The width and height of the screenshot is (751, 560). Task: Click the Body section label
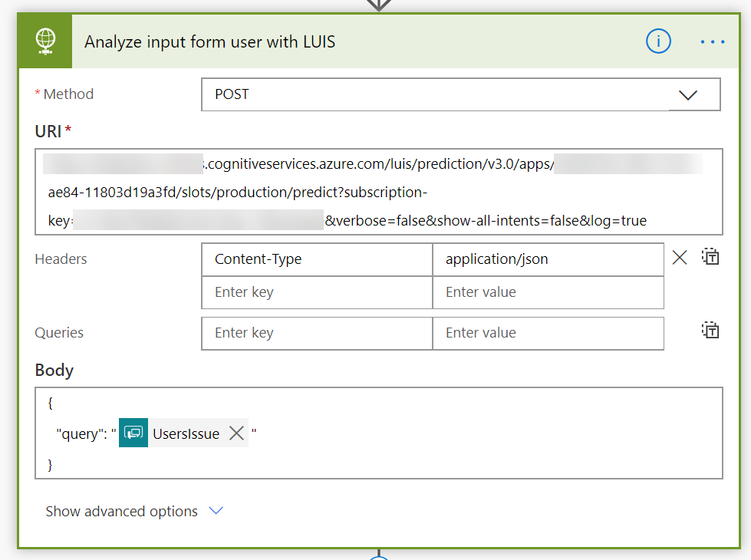(x=54, y=371)
